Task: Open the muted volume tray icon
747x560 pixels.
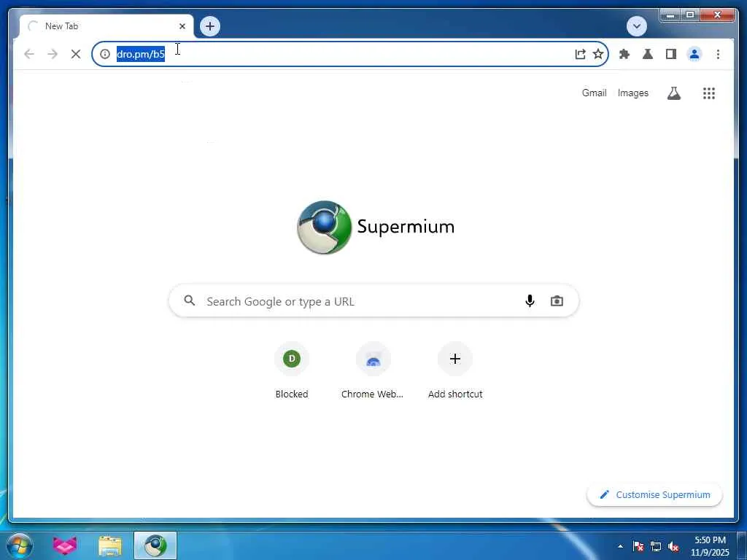Action: pos(673,546)
